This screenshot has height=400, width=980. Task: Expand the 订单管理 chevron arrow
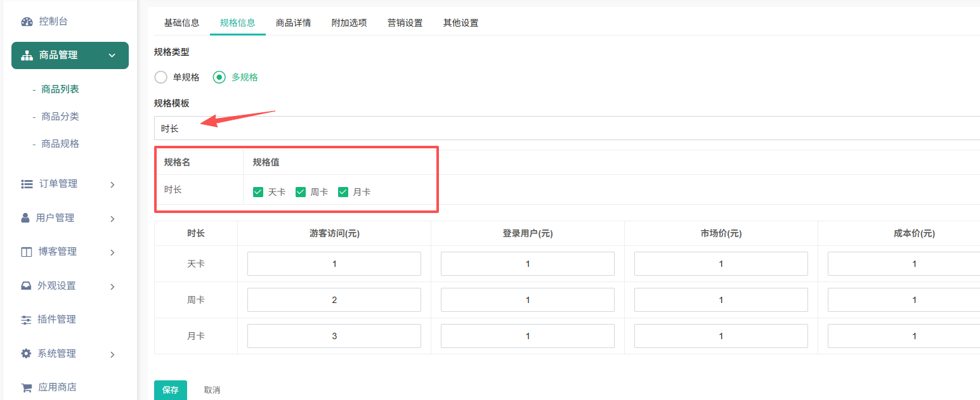point(112,184)
